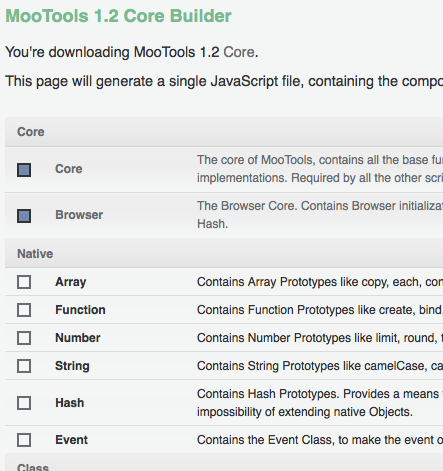Screen dimensions: 443x471
Task: Click the Number component name
Action: pos(78,338)
